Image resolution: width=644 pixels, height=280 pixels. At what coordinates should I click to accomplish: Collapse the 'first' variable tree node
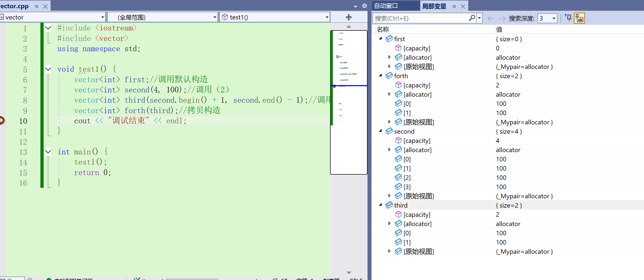(380, 38)
